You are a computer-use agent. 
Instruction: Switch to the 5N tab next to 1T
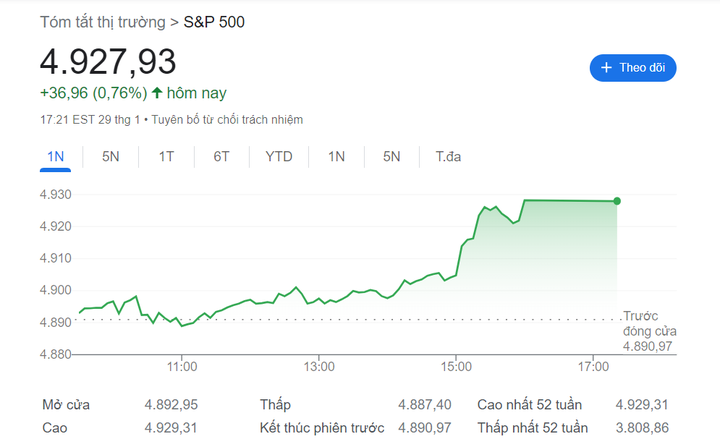point(111,157)
